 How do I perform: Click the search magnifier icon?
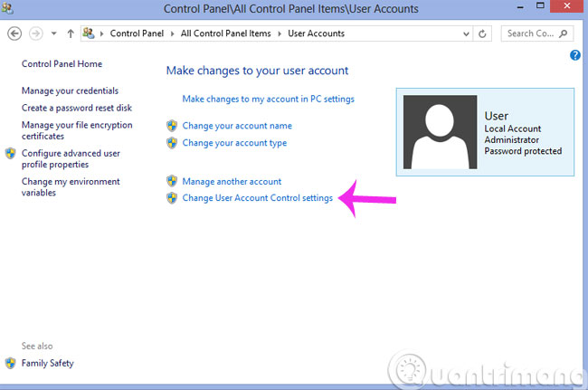coord(564,33)
